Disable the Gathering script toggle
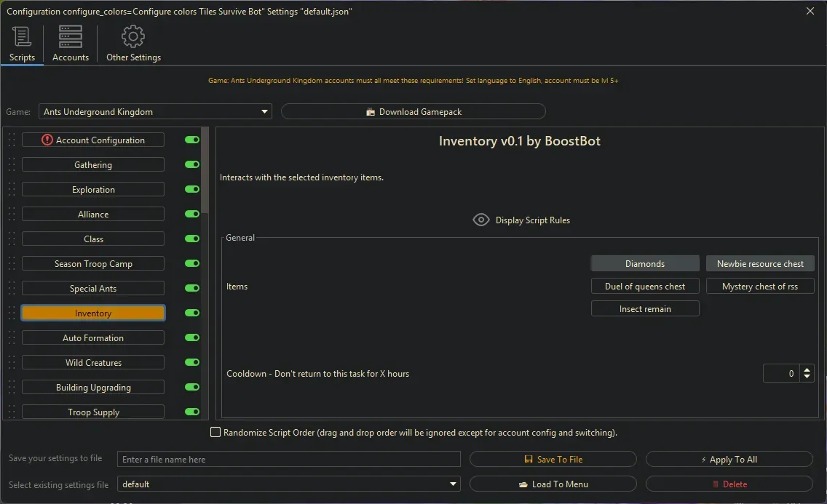This screenshot has height=504, width=827. coord(191,164)
